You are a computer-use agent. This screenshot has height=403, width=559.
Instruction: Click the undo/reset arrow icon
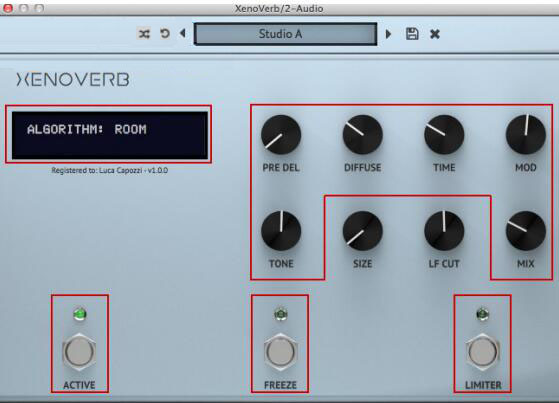(x=165, y=34)
